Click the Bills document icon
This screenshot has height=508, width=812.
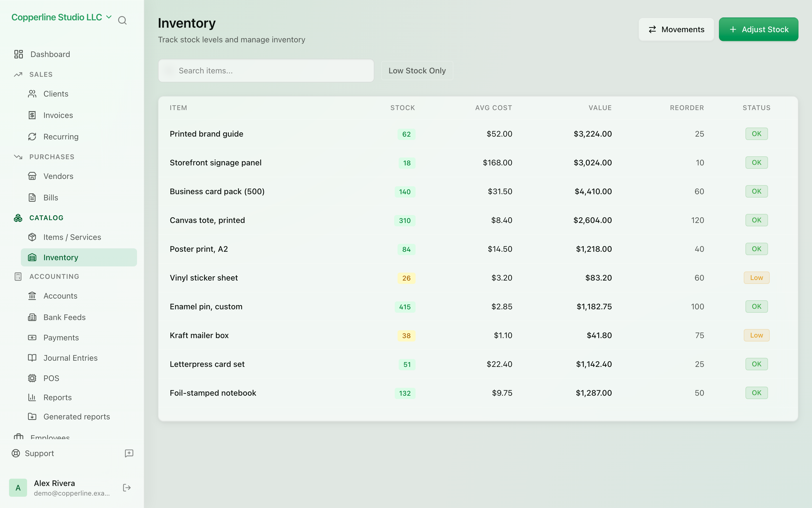[x=32, y=198]
